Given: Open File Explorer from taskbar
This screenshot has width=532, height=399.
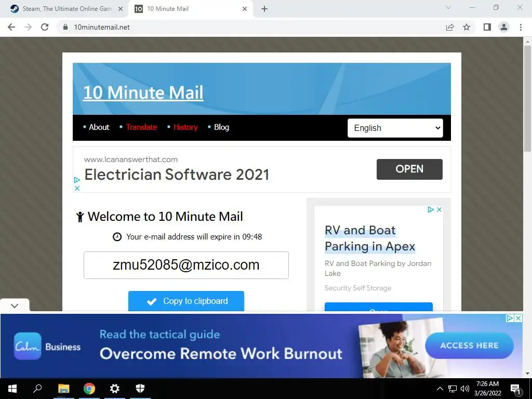Looking at the screenshot, I should coord(63,389).
